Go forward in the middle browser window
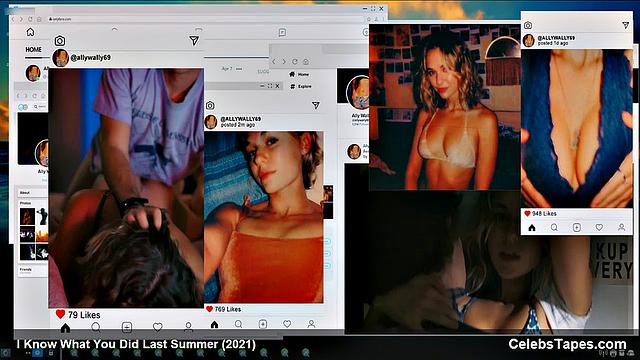Image resolution: width=640 pixels, height=360 pixels. click(284, 62)
